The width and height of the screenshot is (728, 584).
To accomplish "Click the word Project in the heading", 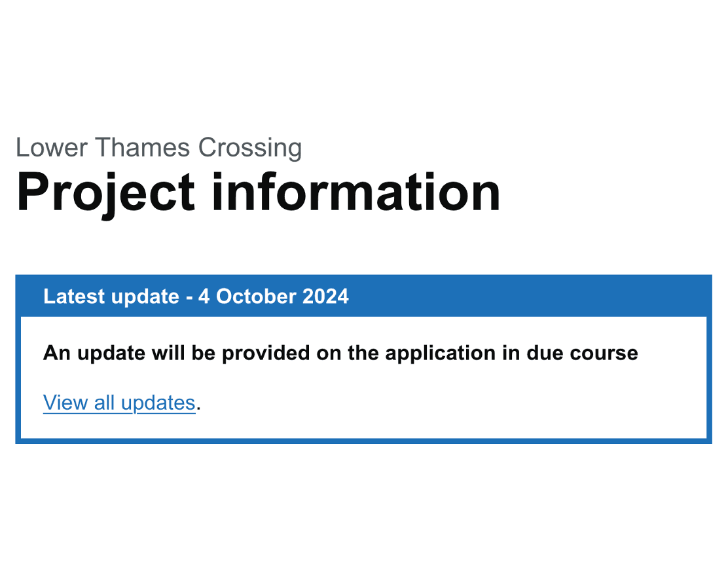I will (105, 191).
